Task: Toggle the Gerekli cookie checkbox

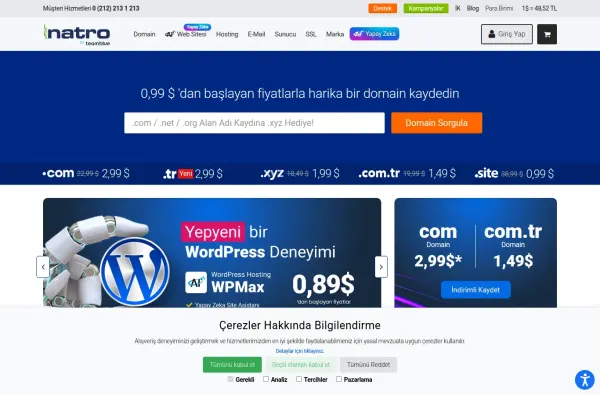Action: tap(230, 379)
